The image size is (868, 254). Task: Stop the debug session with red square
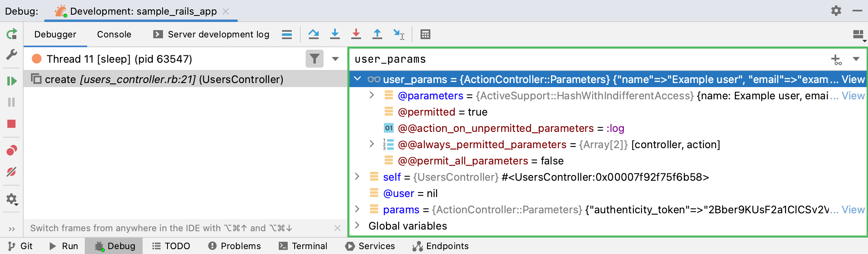pyautogui.click(x=11, y=124)
